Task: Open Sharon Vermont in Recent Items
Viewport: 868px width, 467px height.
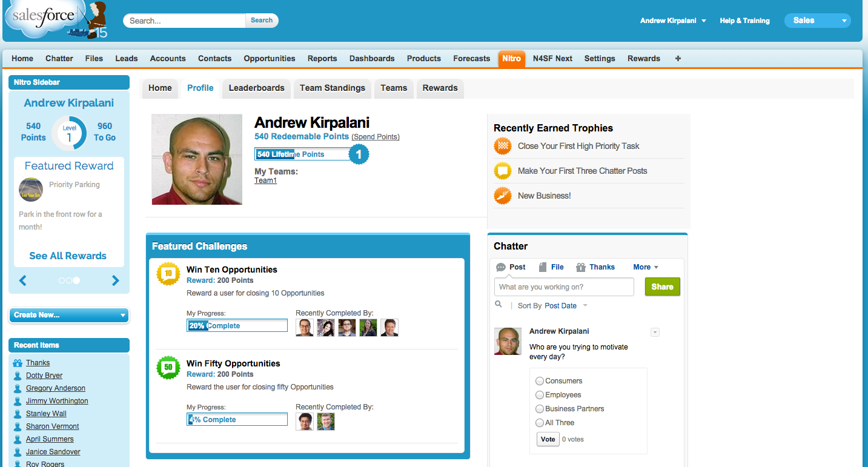Action: pos(53,426)
